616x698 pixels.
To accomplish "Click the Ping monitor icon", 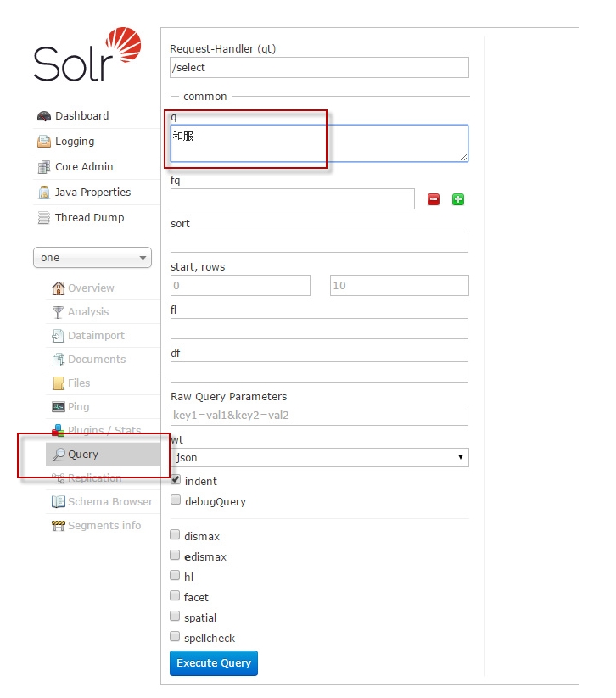I will click(x=59, y=407).
